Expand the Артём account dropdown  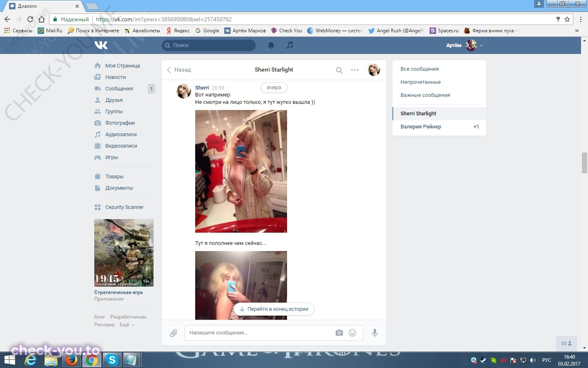click(x=465, y=45)
